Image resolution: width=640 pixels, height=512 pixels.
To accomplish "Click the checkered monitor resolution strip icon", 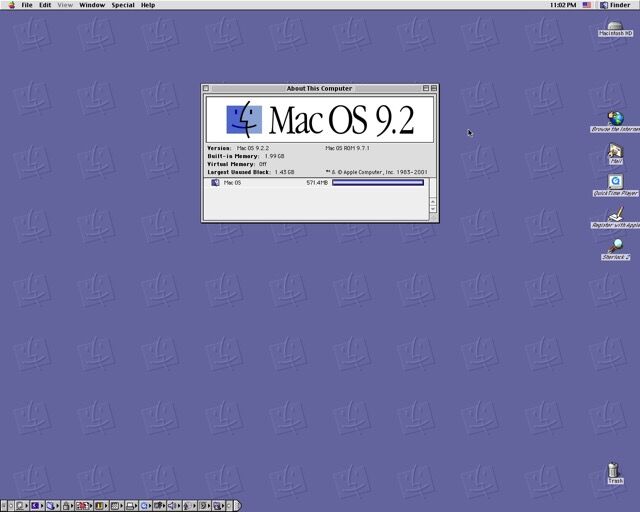I will 116,506.
